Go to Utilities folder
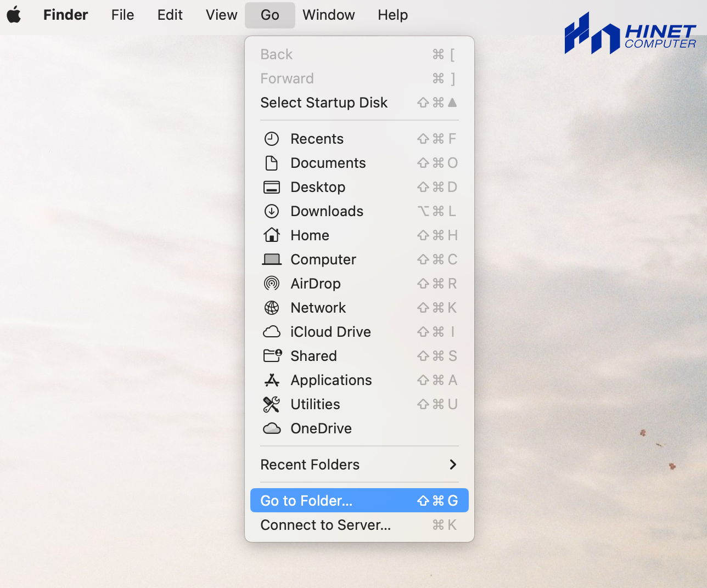 pos(360,404)
